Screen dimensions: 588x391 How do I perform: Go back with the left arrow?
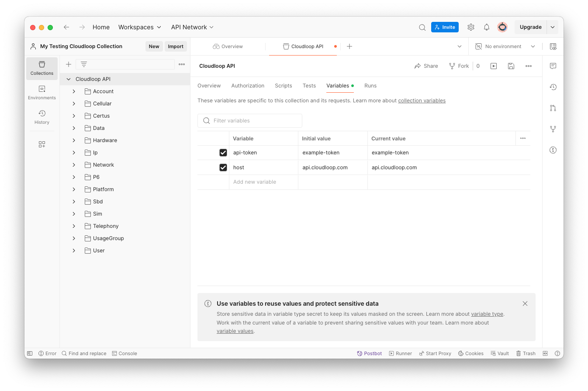[x=66, y=27]
